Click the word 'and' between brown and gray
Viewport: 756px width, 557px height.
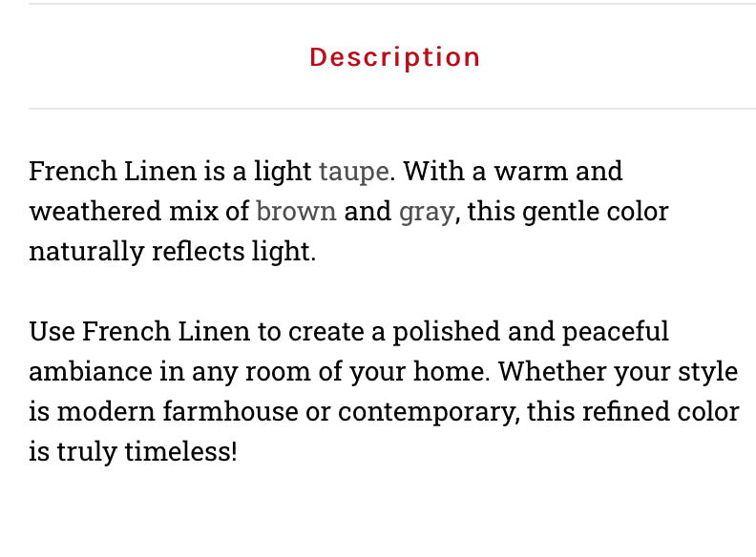pyautogui.click(x=367, y=211)
